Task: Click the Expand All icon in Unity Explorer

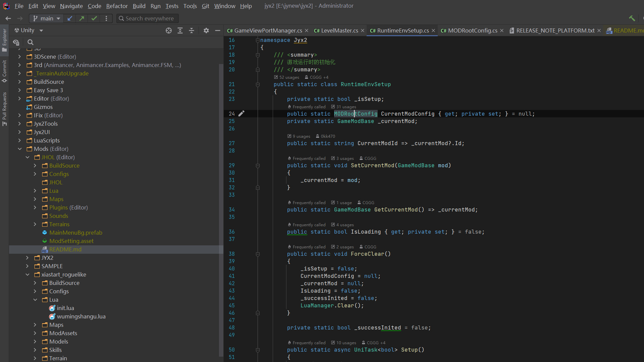Action: (x=180, y=30)
